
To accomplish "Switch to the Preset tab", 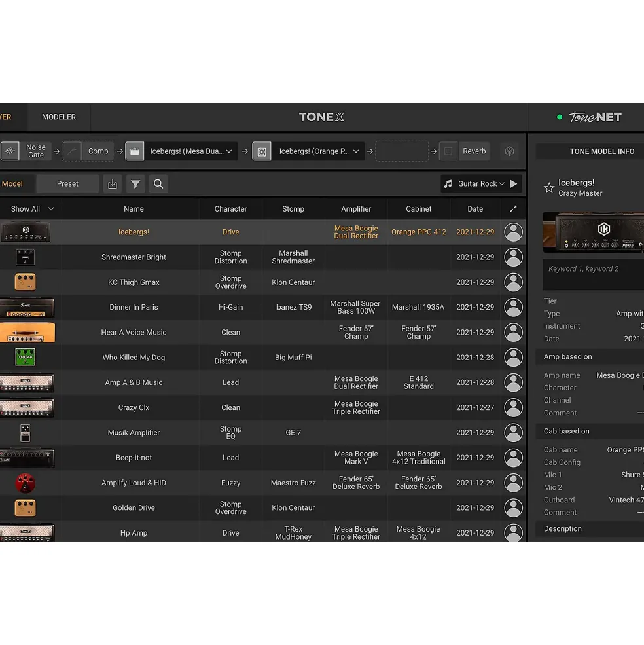I will pyautogui.click(x=67, y=184).
